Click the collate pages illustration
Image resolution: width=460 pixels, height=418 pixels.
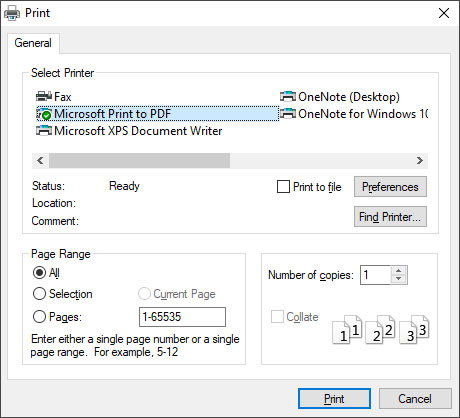[381, 329]
